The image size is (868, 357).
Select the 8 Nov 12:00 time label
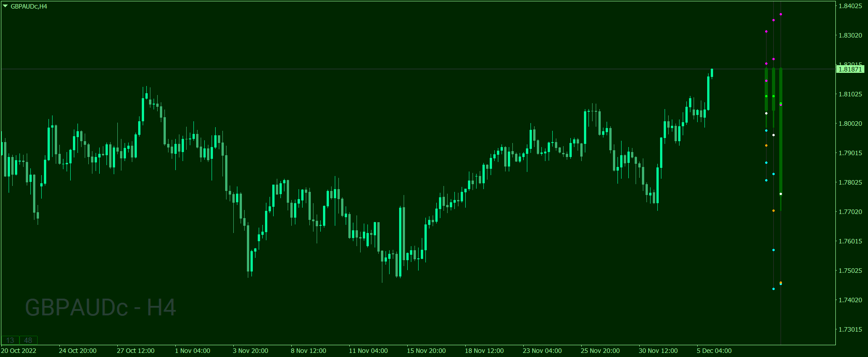(x=309, y=351)
